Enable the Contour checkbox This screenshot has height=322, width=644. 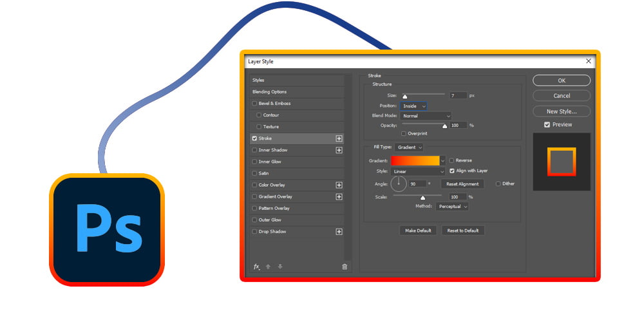coord(259,115)
